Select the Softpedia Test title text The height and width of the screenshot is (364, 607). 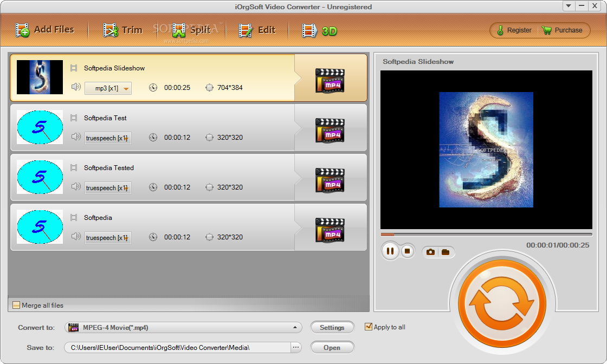pos(105,118)
